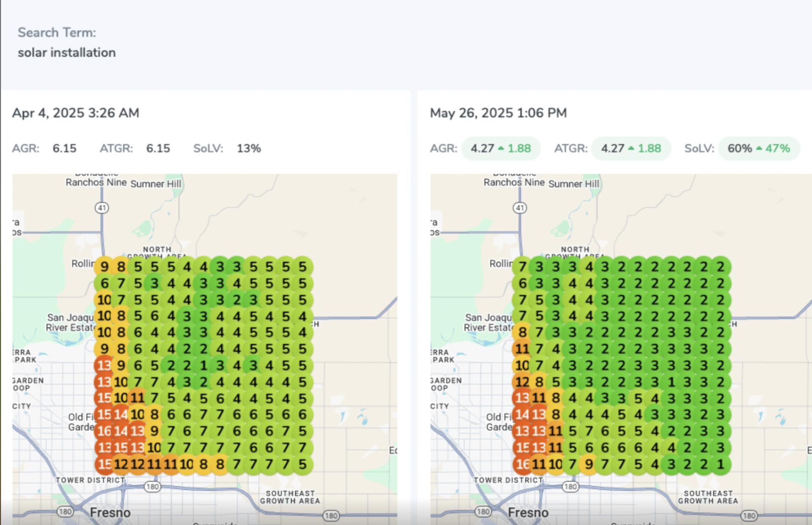Click the Highway 41 shield on May map

coord(519,208)
